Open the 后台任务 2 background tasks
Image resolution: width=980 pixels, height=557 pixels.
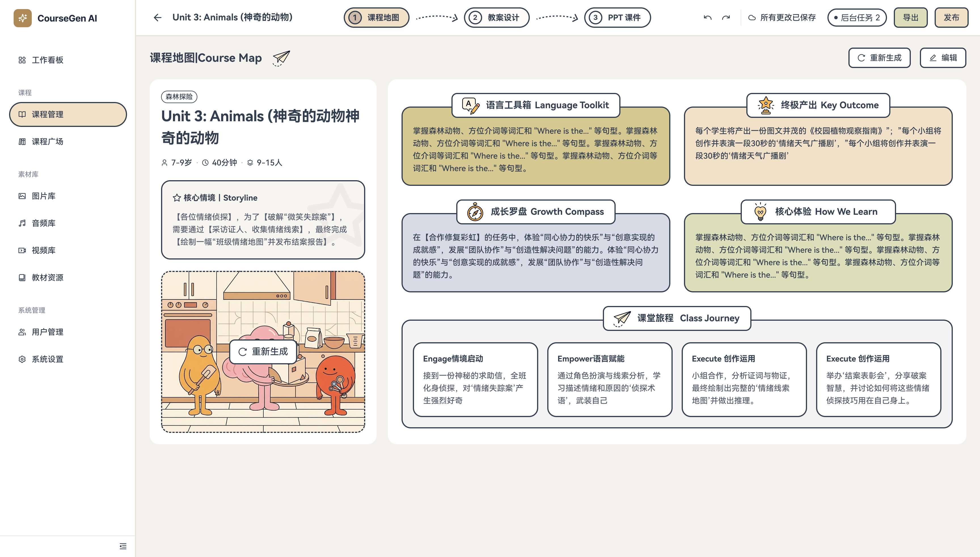[857, 18]
